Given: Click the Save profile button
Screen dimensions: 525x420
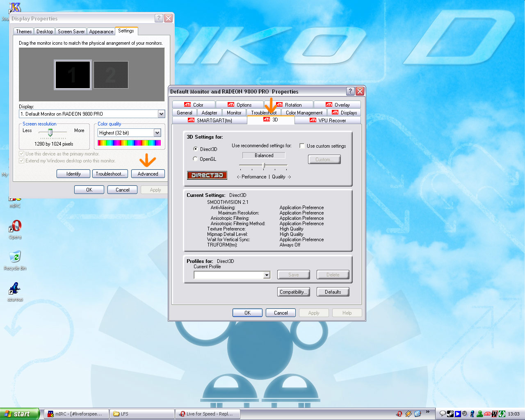Looking at the screenshot, I should (x=293, y=275).
